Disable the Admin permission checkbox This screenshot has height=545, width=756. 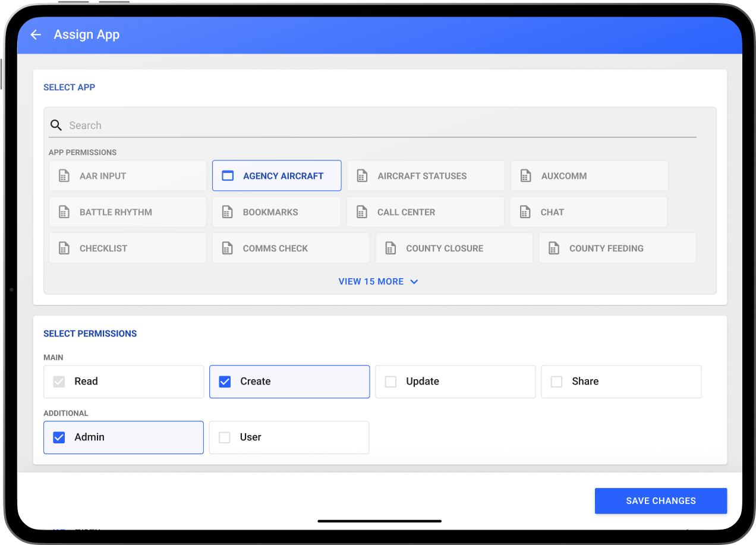59,437
